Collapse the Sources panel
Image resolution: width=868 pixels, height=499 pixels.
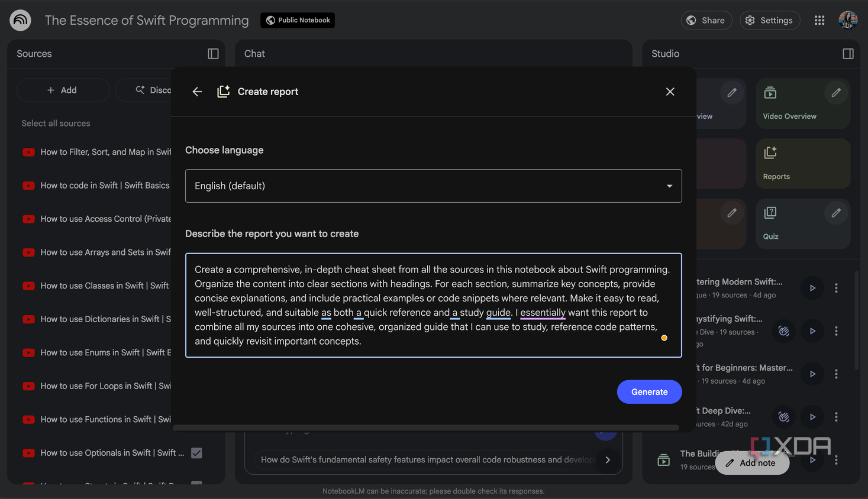click(x=213, y=54)
